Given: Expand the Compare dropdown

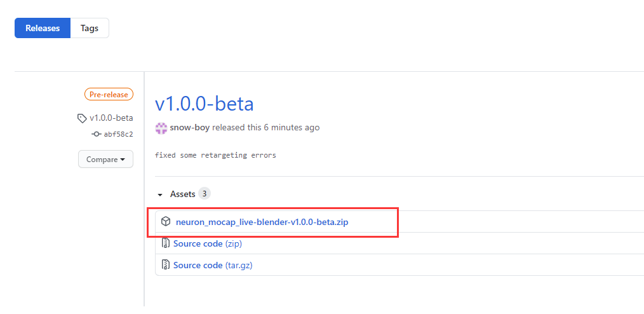Looking at the screenshot, I should 105,160.
